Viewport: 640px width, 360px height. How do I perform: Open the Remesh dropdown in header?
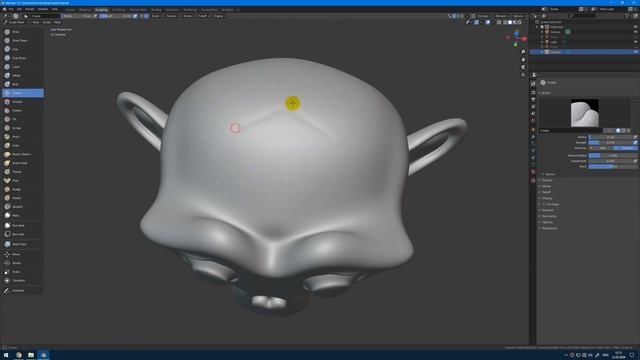[501, 16]
